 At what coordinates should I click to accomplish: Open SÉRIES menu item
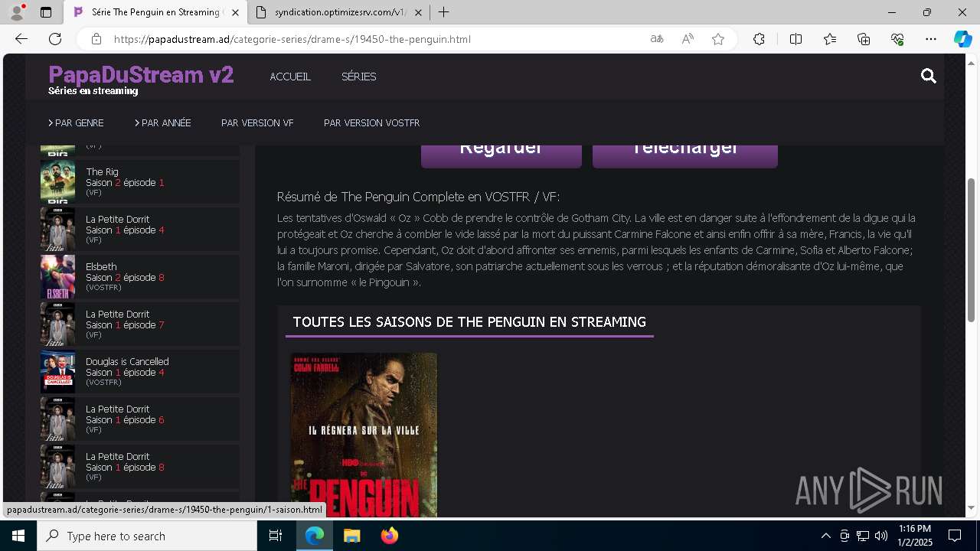[x=358, y=77]
